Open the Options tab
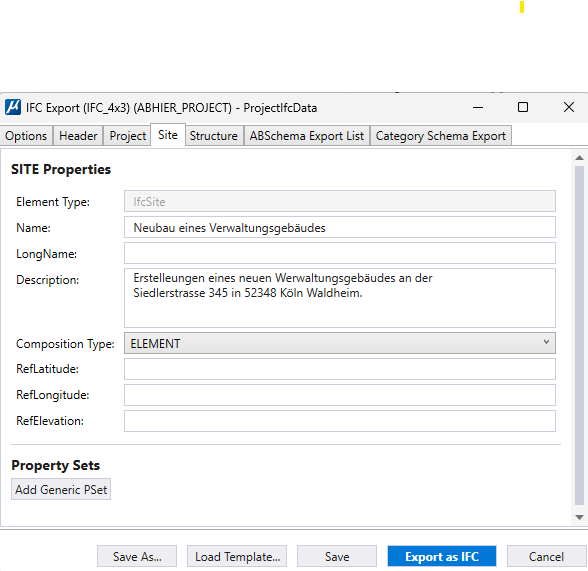 click(x=26, y=136)
